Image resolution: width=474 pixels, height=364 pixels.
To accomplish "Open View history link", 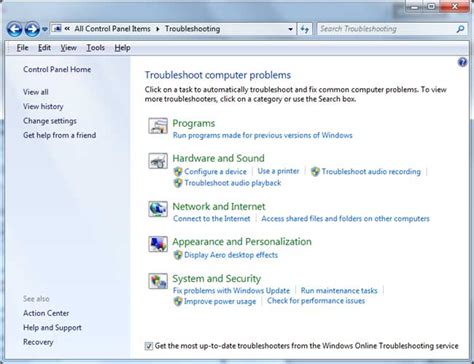I will pyautogui.click(x=43, y=106).
